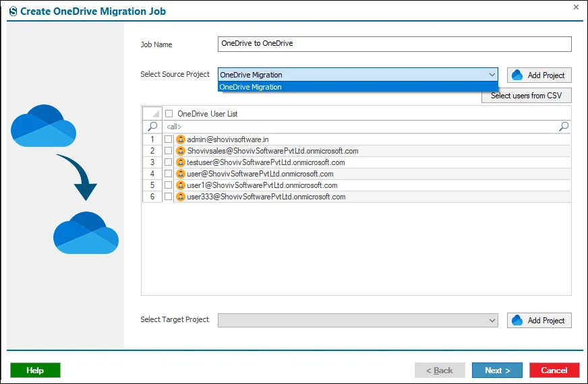The width and height of the screenshot is (588, 384).
Task: Cancel the migration job creation
Action: point(554,370)
